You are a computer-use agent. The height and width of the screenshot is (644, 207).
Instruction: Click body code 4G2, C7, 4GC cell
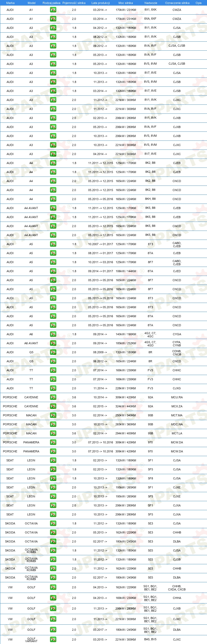tap(150, 335)
